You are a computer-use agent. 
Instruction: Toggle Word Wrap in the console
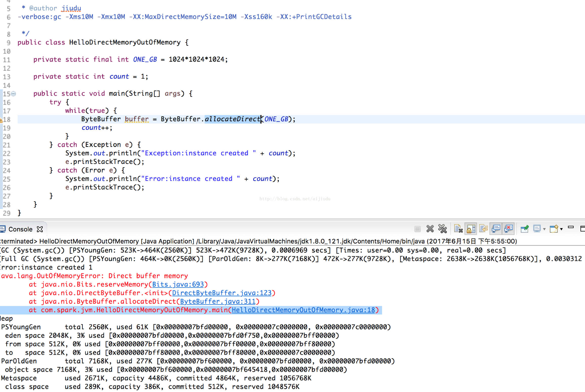[483, 229]
